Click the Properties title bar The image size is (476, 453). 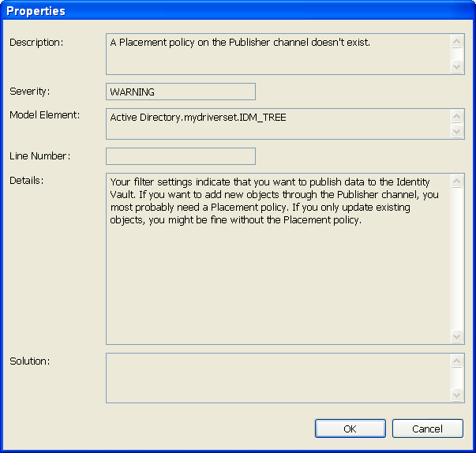pyautogui.click(x=238, y=11)
